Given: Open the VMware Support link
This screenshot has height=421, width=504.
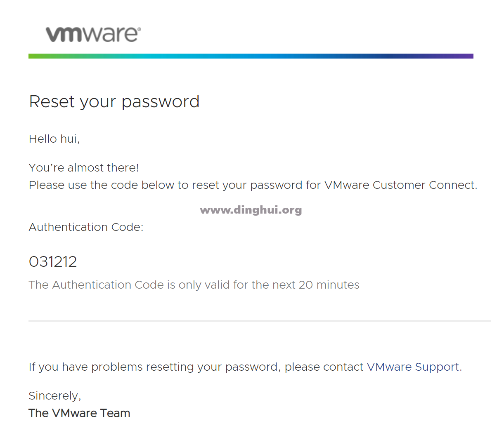Looking at the screenshot, I should 413,367.
